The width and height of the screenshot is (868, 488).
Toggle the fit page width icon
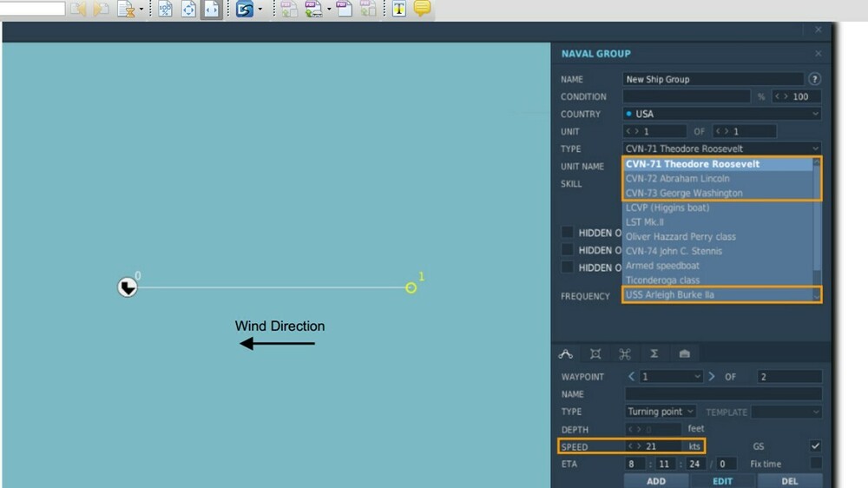coord(212,9)
